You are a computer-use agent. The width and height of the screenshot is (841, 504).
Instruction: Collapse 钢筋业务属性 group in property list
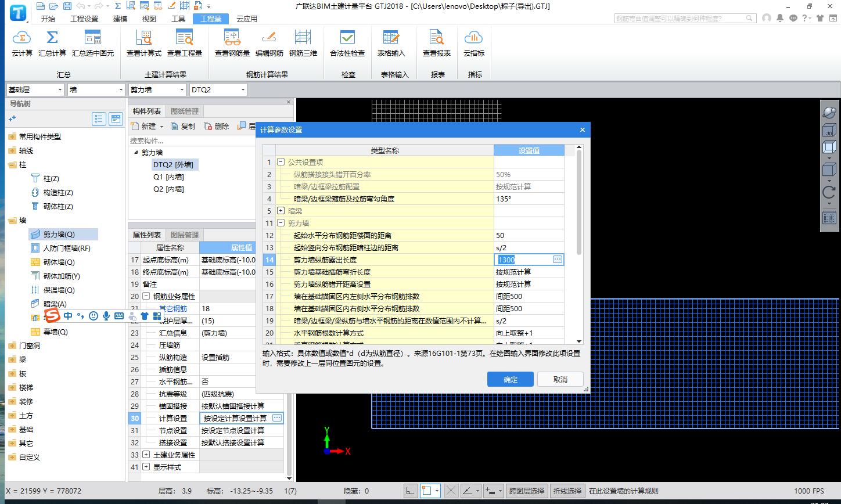coord(146,296)
